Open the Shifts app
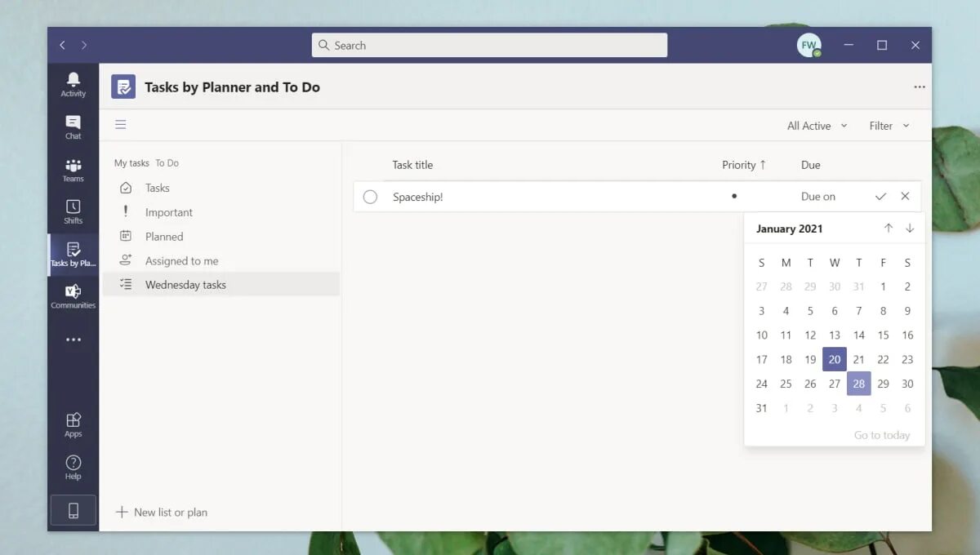980x555 pixels. pyautogui.click(x=73, y=211)
